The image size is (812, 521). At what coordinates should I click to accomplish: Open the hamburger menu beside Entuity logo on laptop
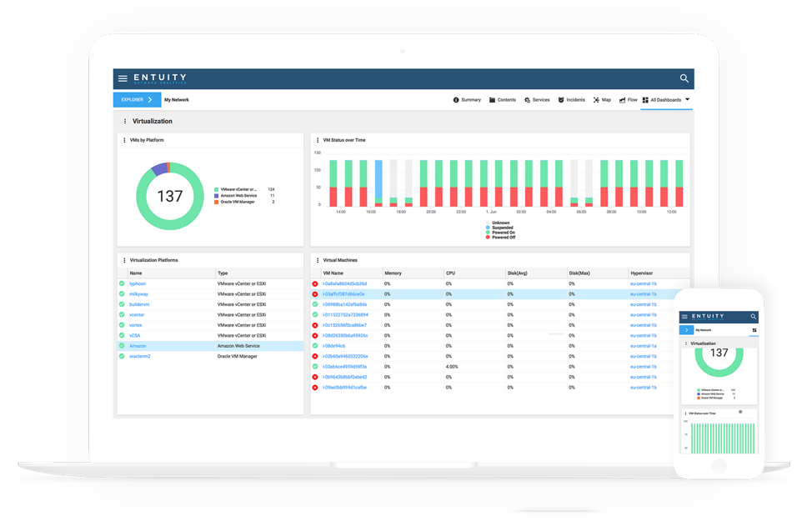(x=123, y=78)
